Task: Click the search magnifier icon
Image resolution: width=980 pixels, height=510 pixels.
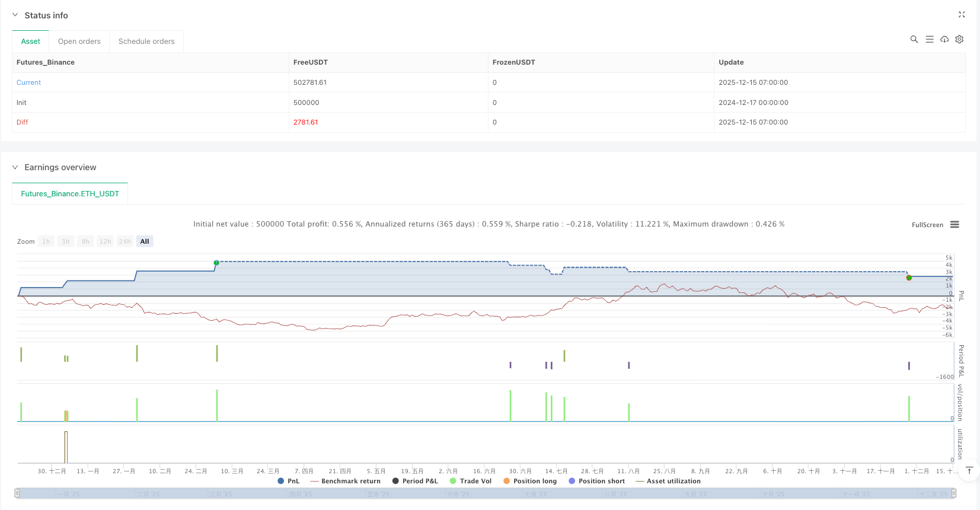Action: pos(914,39)
